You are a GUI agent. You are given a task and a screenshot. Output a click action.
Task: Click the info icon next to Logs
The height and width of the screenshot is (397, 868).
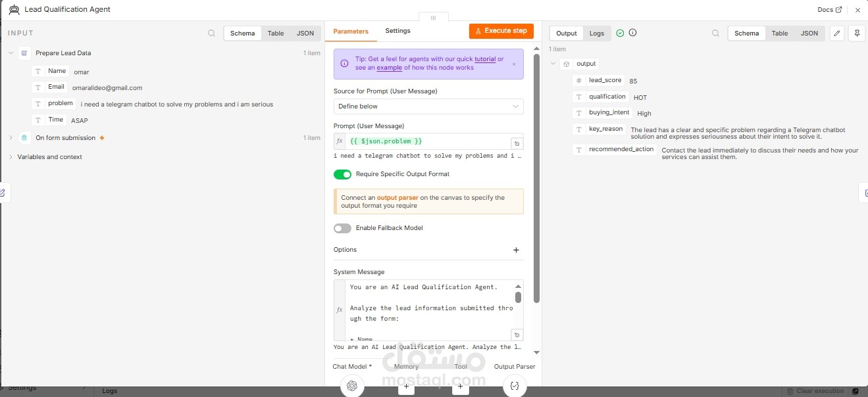tap(633, 33)
